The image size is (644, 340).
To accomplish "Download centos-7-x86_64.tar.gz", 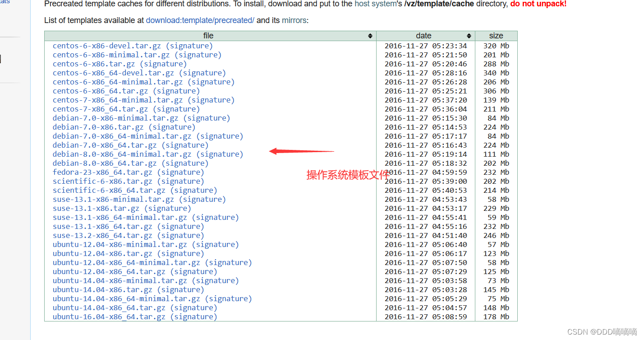I will (x=100, y=109).
